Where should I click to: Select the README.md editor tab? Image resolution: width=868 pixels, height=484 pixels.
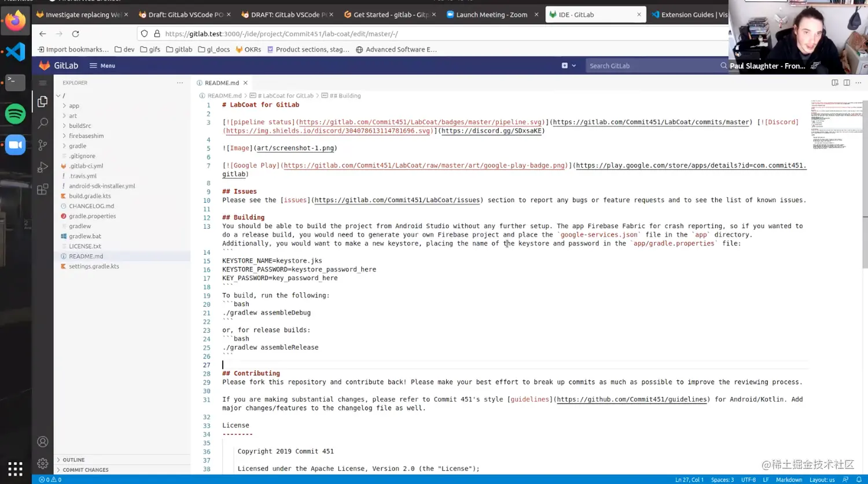click(x=222, y=83)
